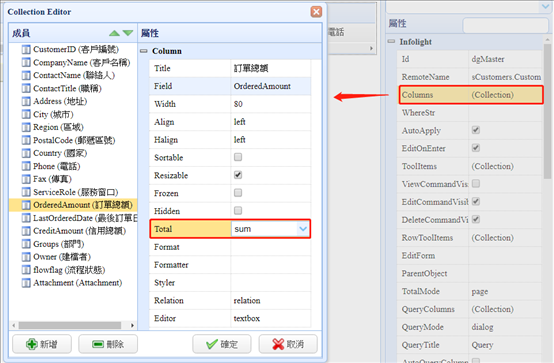The image size is (554, 363).
Task: Click the 新增 add button
Action: pos(42,344)
